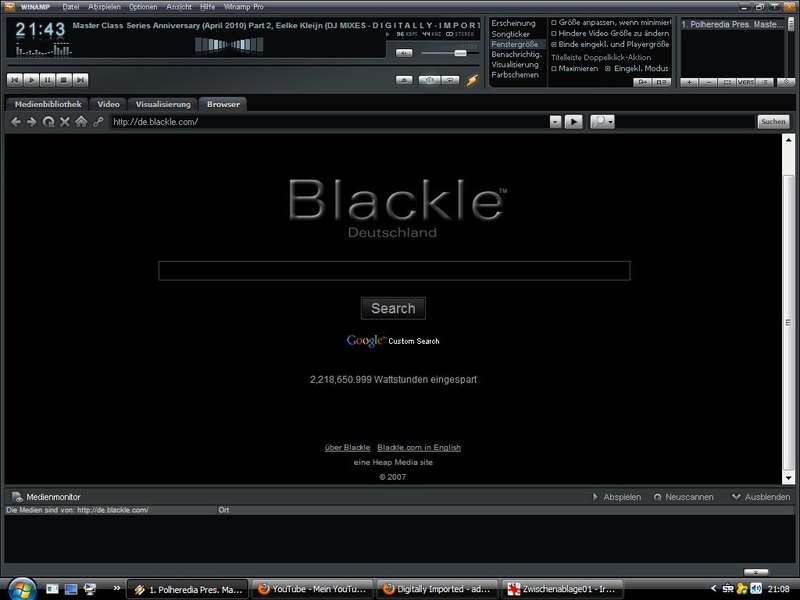Select the Maximieren option
The width and height of the screenshot is (800, 600).
[x=574, y=68]
